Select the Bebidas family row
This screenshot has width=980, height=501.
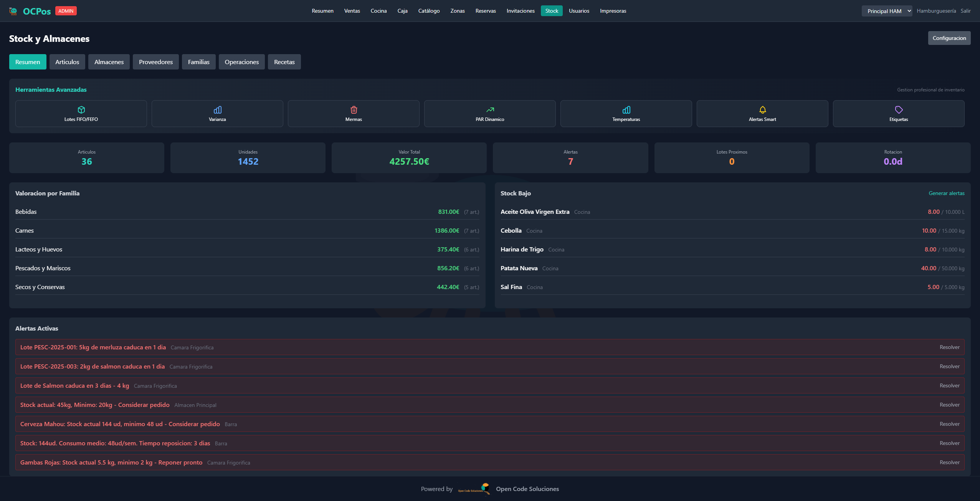(x=247, y=212)
